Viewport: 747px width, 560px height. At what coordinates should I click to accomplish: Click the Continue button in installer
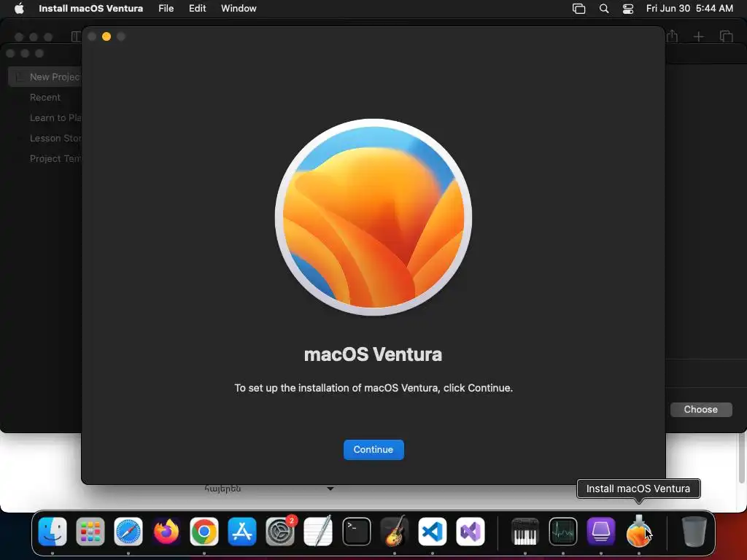click(373, 449)
